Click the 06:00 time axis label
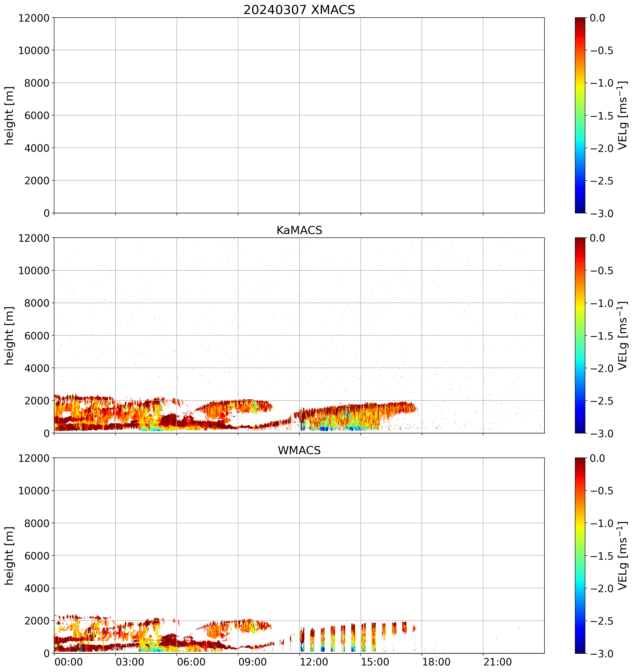Screen dimensions: 634x672 point(191,662)
